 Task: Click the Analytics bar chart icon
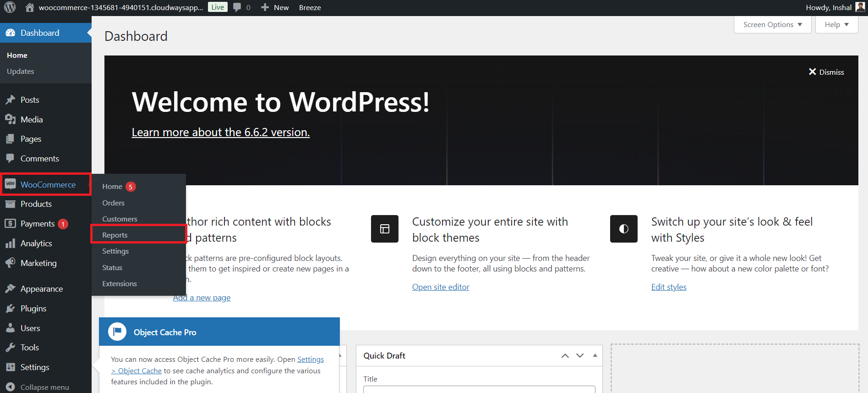click(x=10, y=244)
